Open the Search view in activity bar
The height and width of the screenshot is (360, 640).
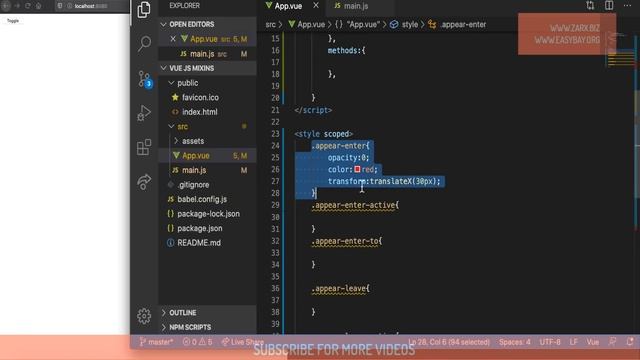(144, 43)
